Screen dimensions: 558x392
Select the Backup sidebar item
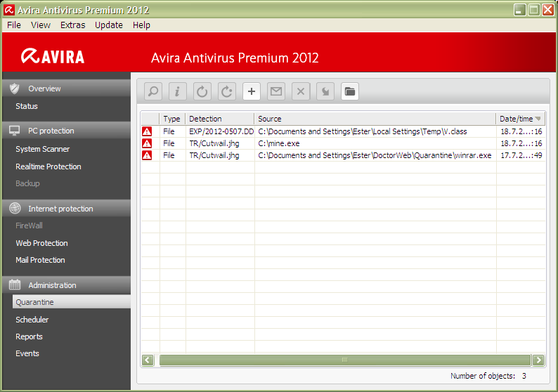[27, 183]
